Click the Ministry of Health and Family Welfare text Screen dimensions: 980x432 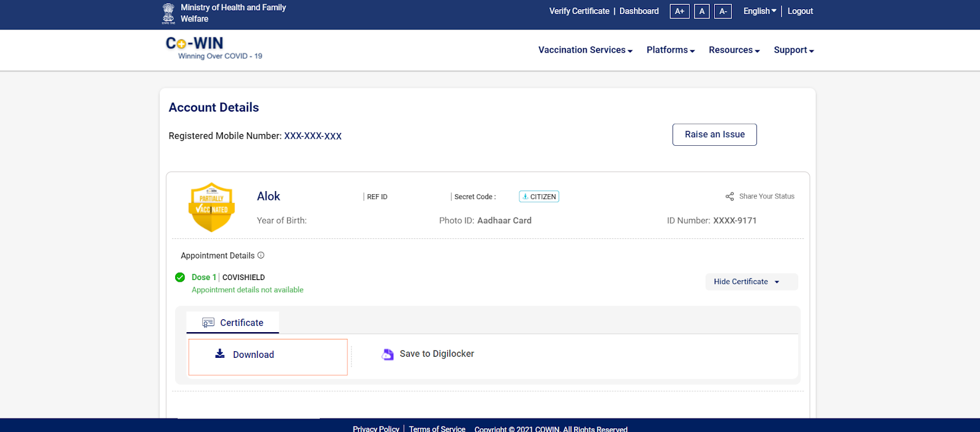pos(233,13)
